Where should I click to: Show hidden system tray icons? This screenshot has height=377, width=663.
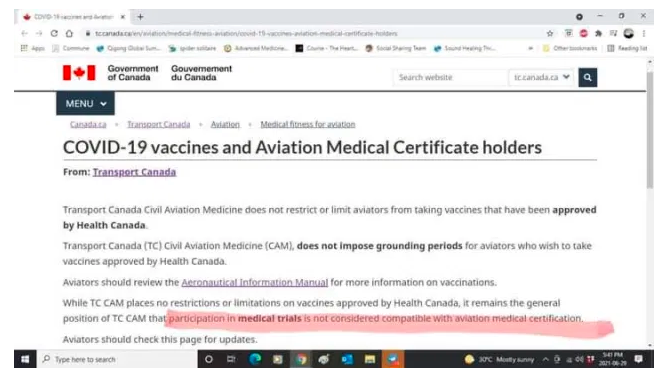(545, 360)
